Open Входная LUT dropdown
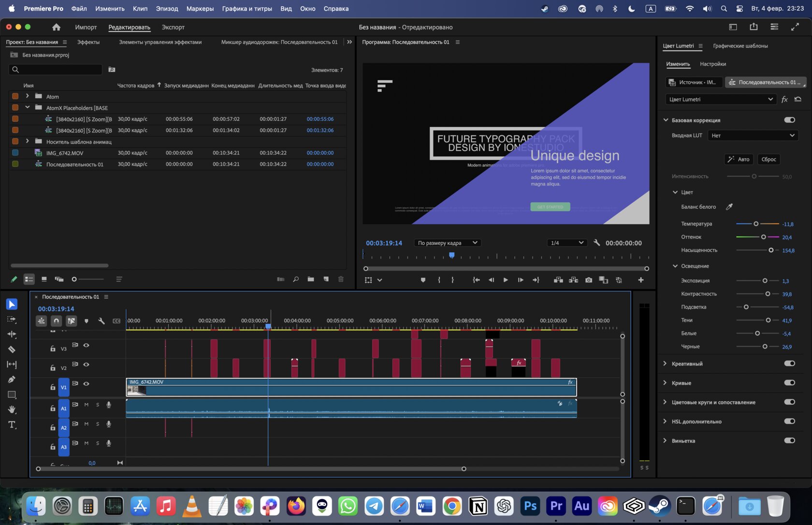812x525 pixels. pos(753,135)
